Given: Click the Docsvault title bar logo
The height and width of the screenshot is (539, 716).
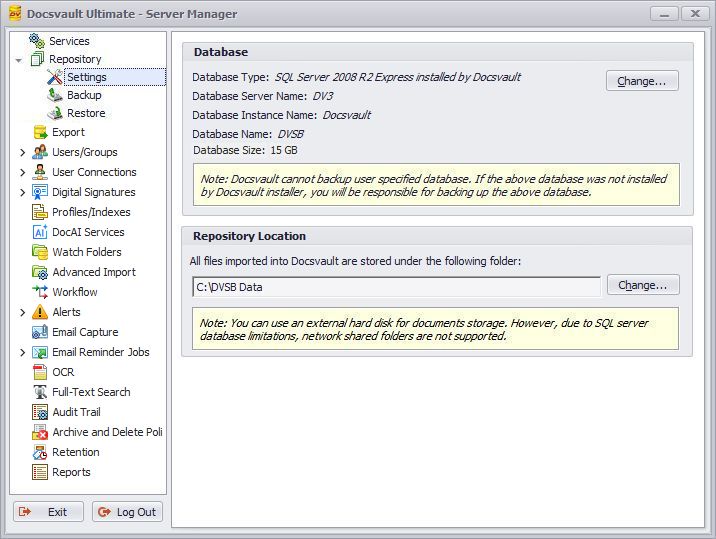Looking at the screenshot, I should click(x=15, y=14).
